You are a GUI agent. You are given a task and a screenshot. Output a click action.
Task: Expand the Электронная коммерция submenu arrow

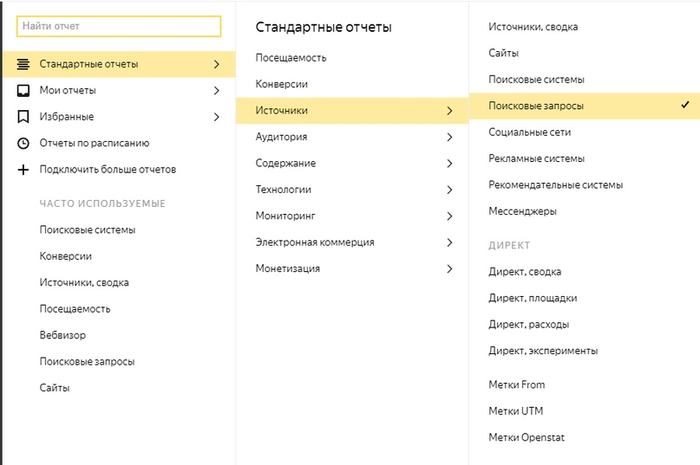[x=450, y=242]
